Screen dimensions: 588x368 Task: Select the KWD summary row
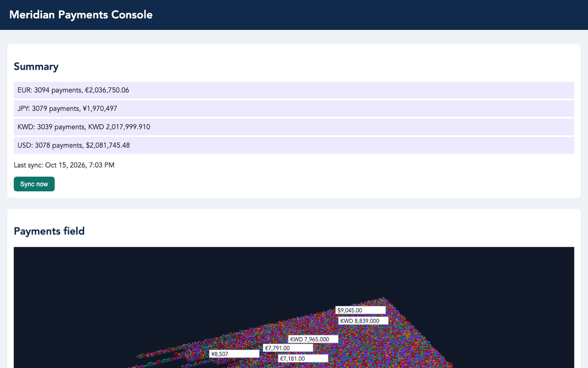(294, 127)
